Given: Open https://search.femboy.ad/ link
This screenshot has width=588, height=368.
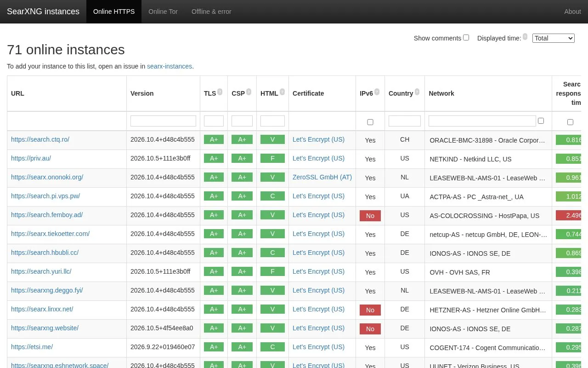Looking at the screenshot, I should [47, 215].
